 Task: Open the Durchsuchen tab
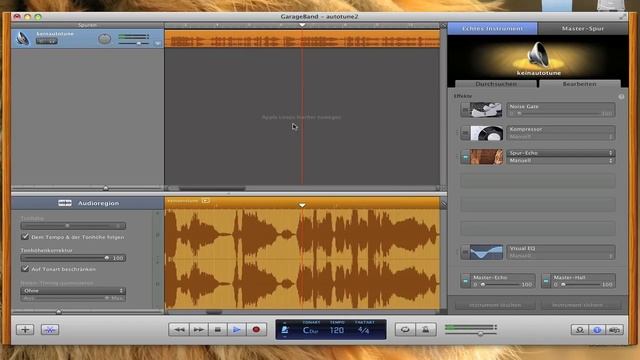(x=496, y=84)
